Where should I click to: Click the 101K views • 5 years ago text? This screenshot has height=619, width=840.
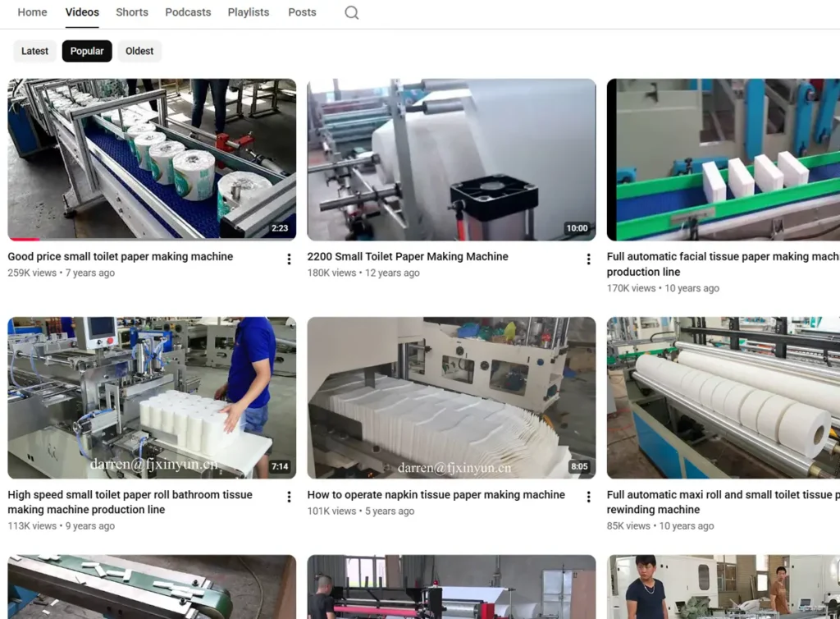click(361, 511)
